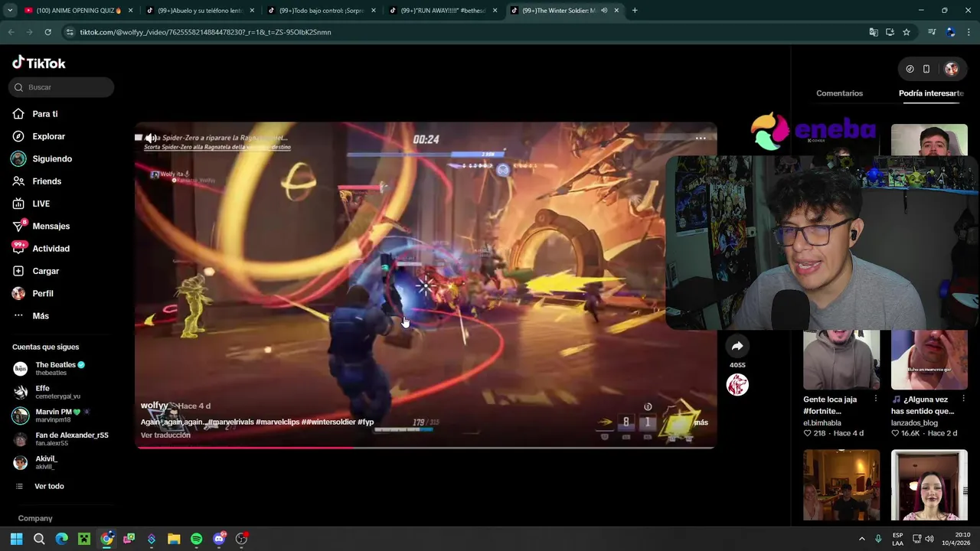Viewport: 980px width, 551px height.
Task: Click the address bar URL
Action: pyautogui.click(x=205, y=32)
